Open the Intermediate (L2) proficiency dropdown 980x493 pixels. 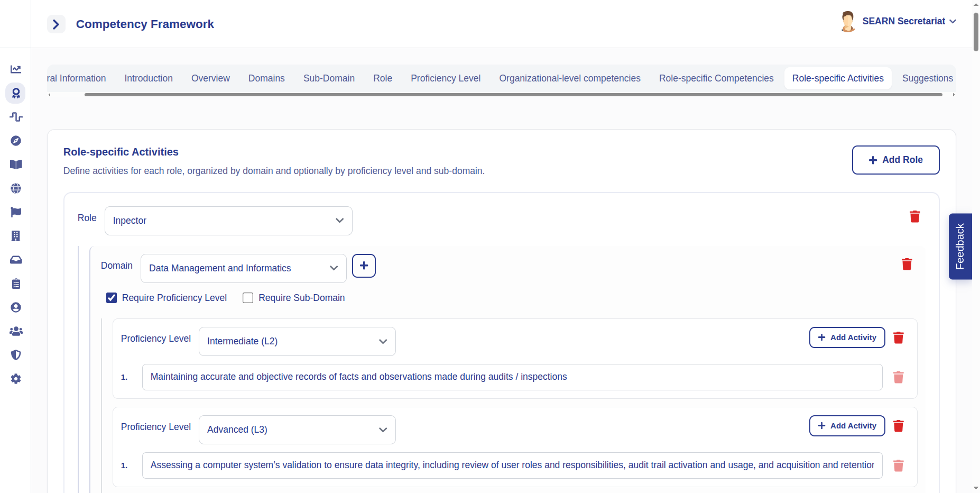click(297, 341)
